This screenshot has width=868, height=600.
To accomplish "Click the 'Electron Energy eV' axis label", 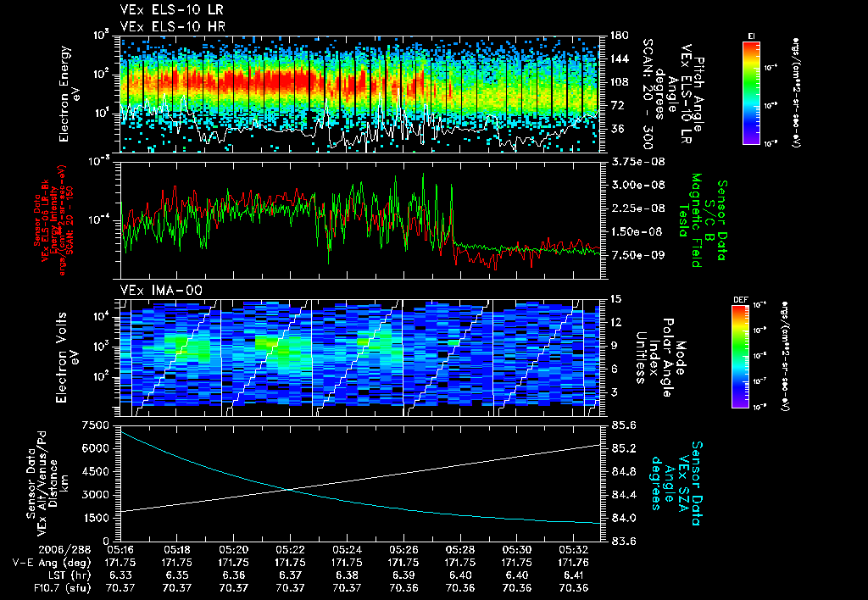I will [70, 93].
